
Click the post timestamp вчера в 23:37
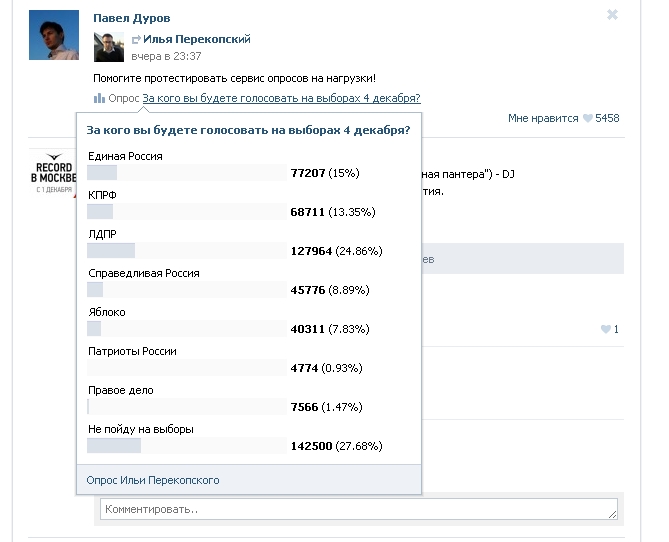[x=166, y=56]
